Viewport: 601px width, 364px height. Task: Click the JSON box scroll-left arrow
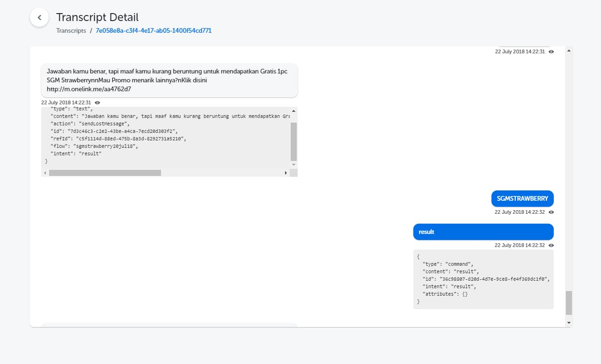45,173
